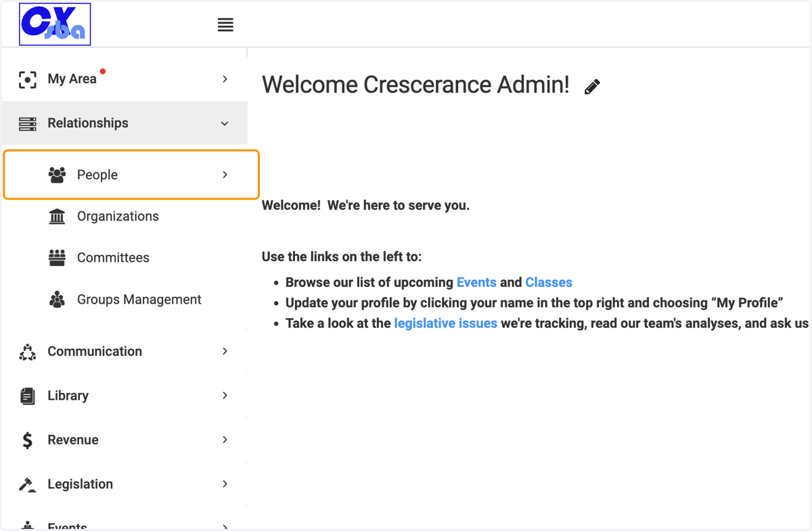
Task: Follow the Events link
Action: [476, 283]
